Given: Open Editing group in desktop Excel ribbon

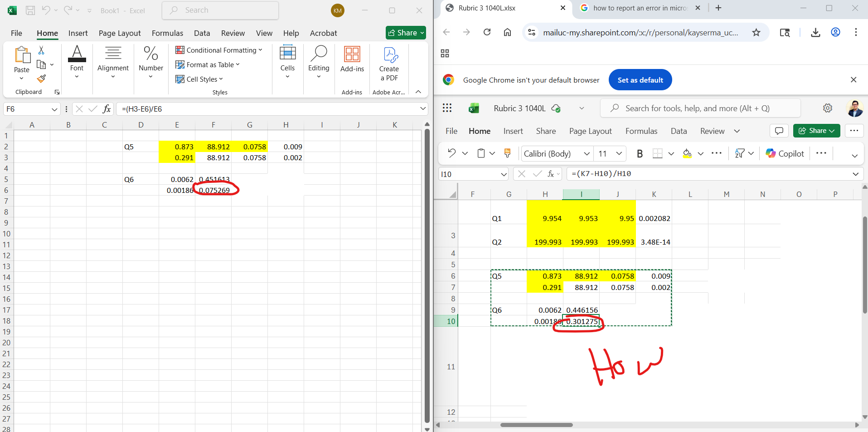Looking at the screenshot, I should [319, 62].
